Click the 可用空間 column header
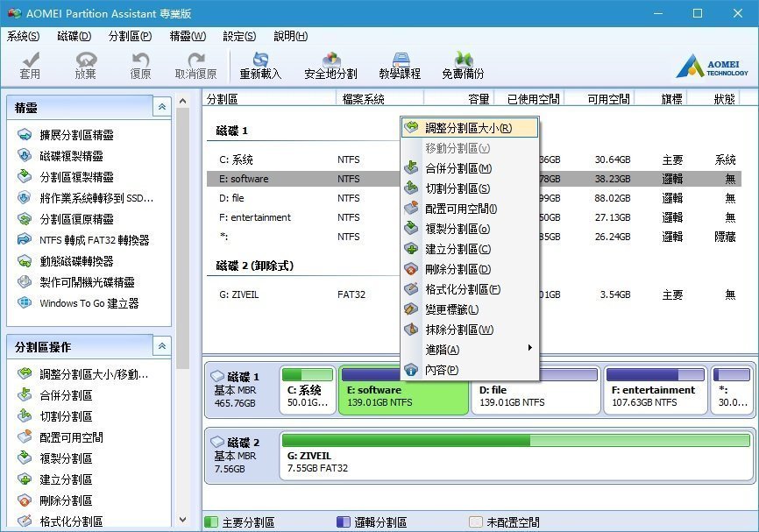Image resolution: width=759 pixels, height=532 pixels. tap(599, 99)
